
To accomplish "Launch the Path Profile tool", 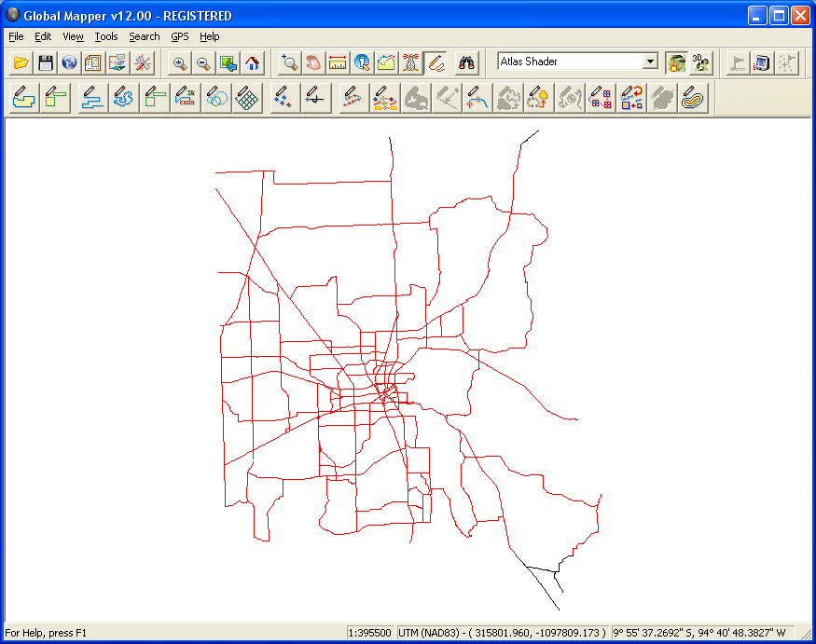I will click(x=387, y=62).
